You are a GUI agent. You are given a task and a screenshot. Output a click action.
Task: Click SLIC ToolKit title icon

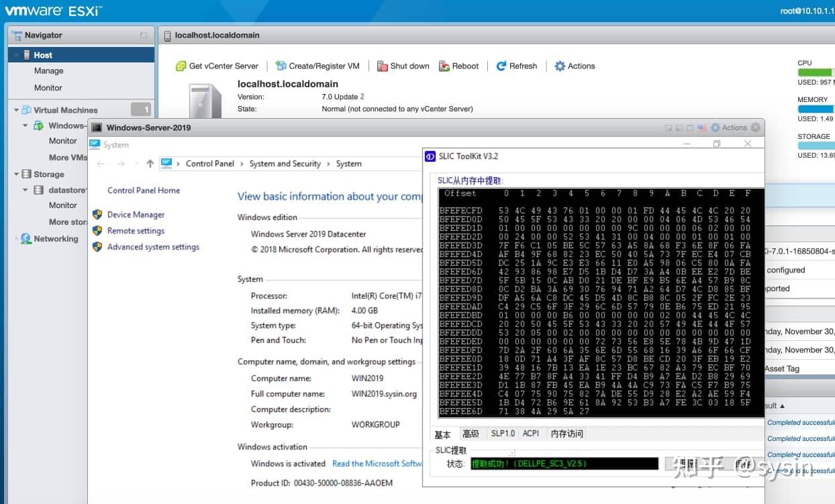[x=430, y=156]
